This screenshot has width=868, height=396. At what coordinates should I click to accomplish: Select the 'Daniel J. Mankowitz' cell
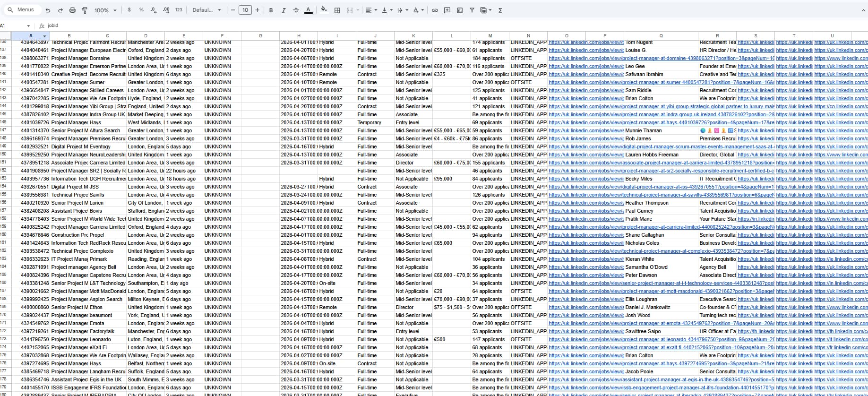pyautogui.click(x=661, y=308)
